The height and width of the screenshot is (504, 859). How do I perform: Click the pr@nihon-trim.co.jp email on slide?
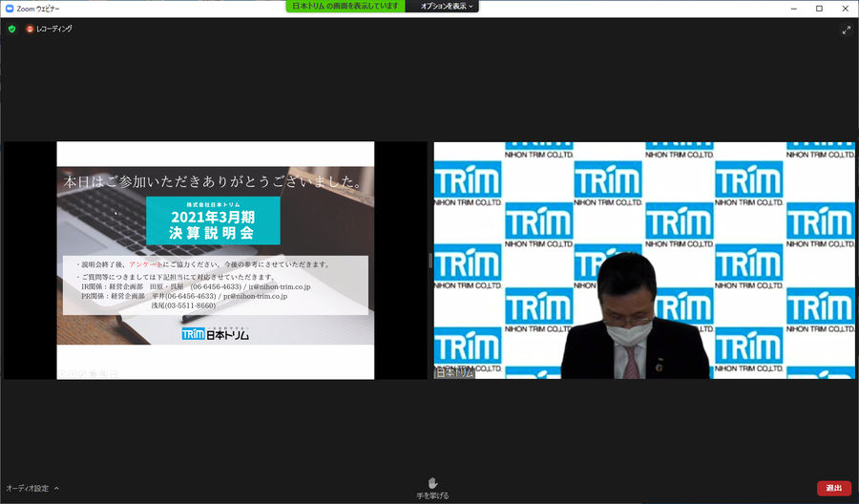tap(255, 296)
